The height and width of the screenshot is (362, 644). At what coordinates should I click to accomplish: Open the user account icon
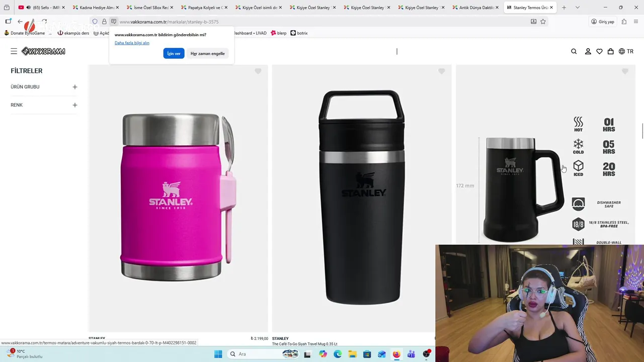coord(588,51)
